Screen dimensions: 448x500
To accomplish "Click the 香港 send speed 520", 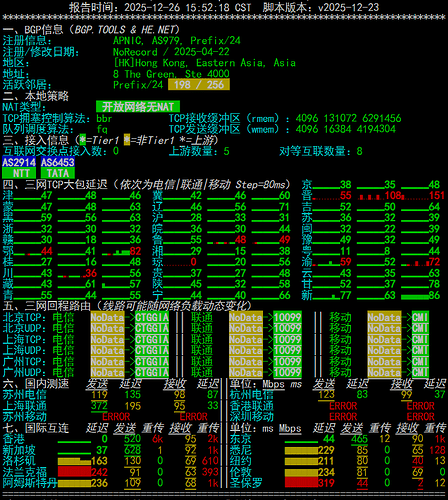I will (x=132, y=439).
